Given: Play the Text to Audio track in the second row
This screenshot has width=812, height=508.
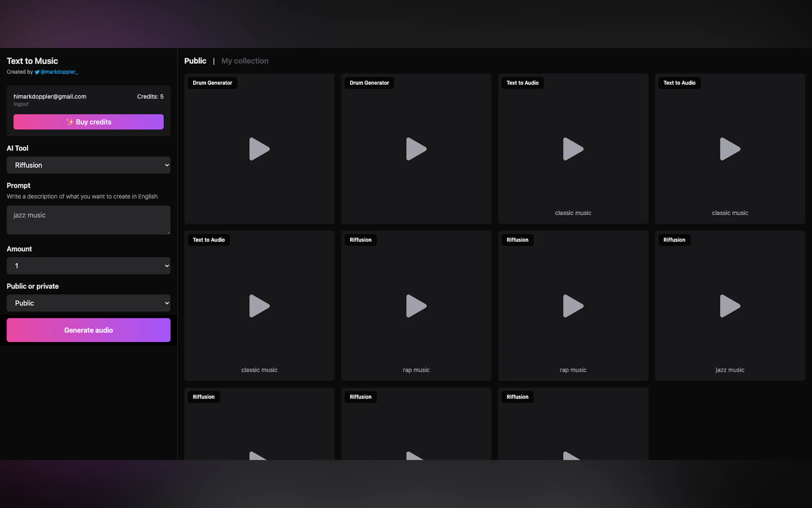Looking at the screenshot, I should (259, 306).
